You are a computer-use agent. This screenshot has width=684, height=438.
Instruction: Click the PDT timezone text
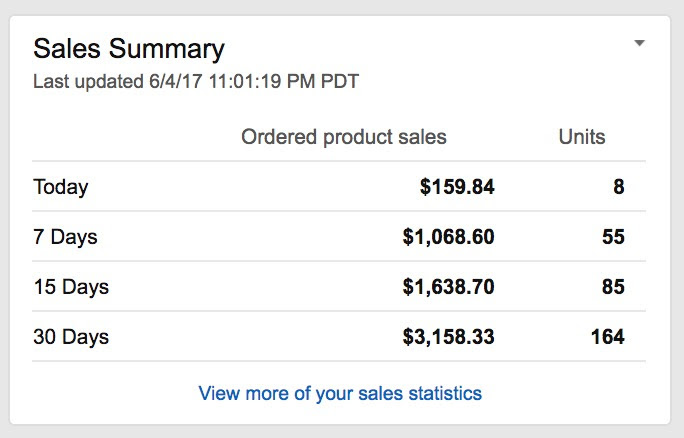tap(340, 82)
